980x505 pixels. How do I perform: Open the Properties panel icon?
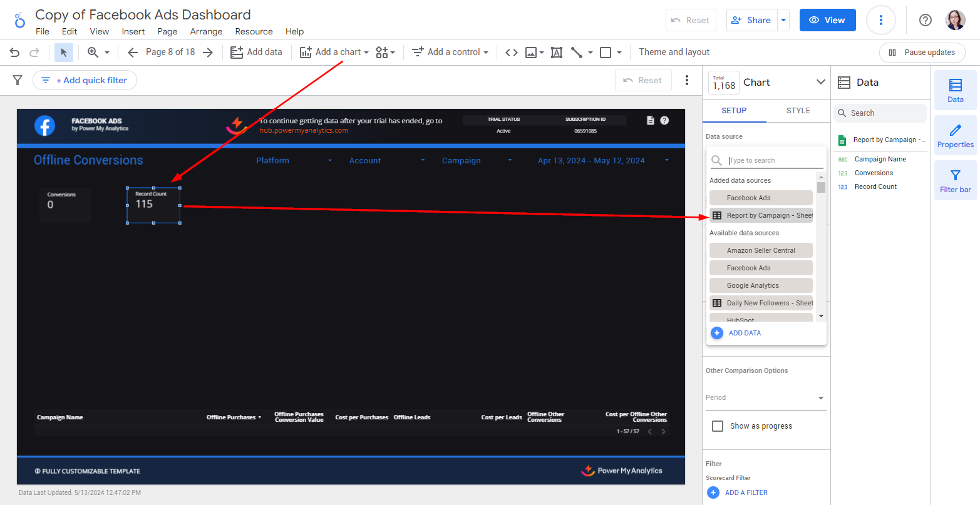click(x=955, y=136)
